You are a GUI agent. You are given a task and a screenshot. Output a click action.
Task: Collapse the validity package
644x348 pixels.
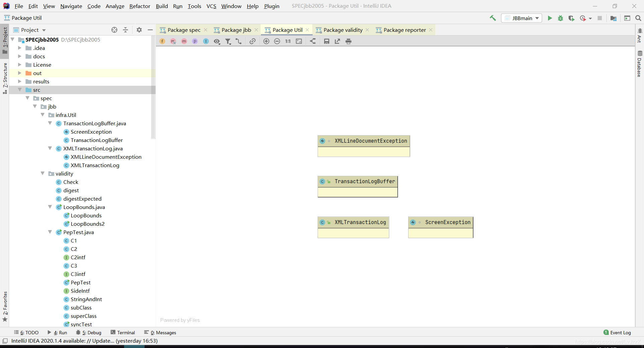(43, 173)
